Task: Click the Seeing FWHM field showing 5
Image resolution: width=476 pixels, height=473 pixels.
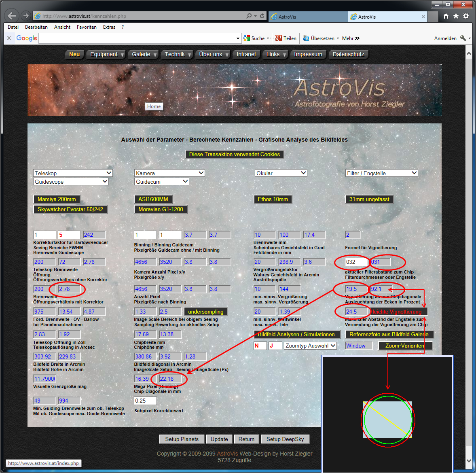Action: 70,235
